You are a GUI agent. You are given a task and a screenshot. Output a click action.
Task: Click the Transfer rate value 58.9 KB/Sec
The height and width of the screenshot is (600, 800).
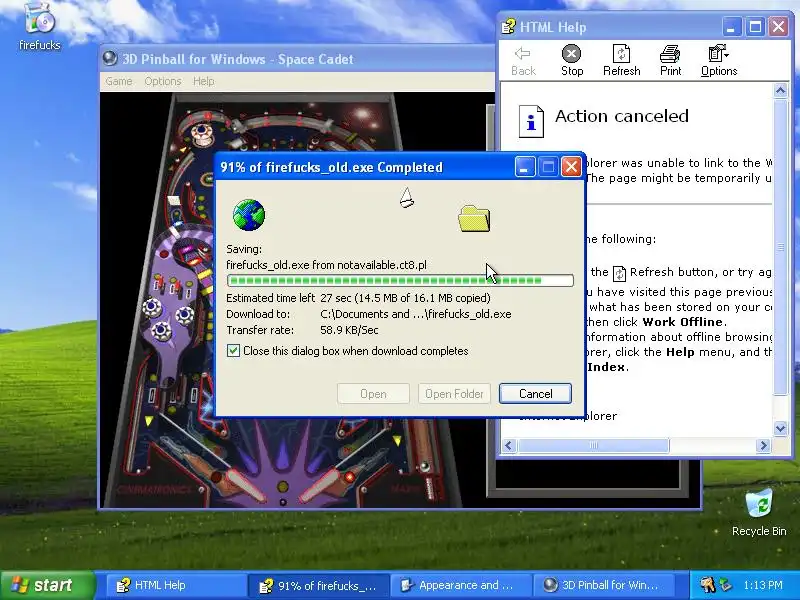coord(349,330)
